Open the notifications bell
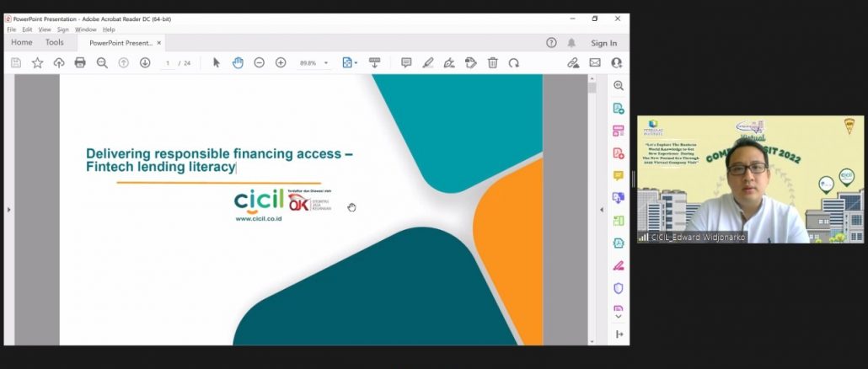Screen dimensions: 868x369 click(571, 43)
